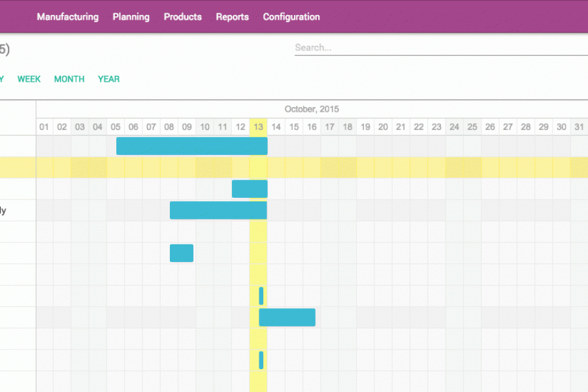588x392 pixels.
Task: Open the Manufacturing menu
Action: (x=67, y=17)
